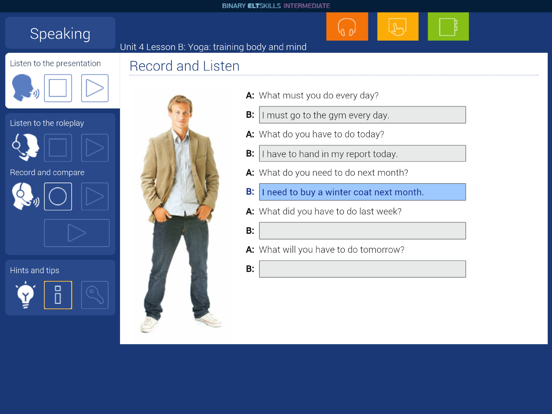Click the headset record and compare icon
This screenshot has height=414, width=552.
point(25,196)
